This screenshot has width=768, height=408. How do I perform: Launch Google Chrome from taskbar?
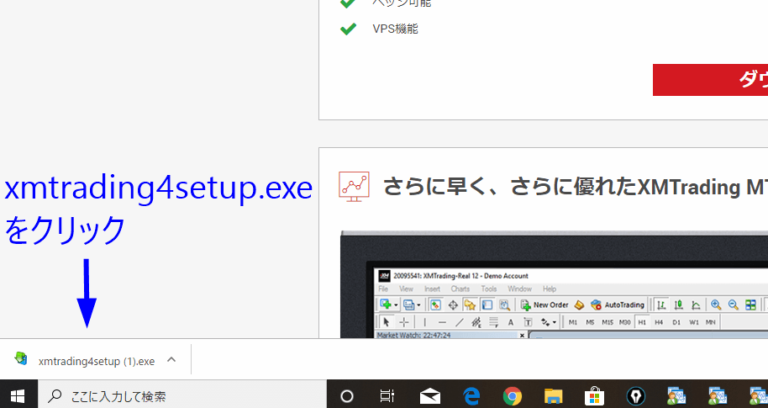click(x=512, y=396)
